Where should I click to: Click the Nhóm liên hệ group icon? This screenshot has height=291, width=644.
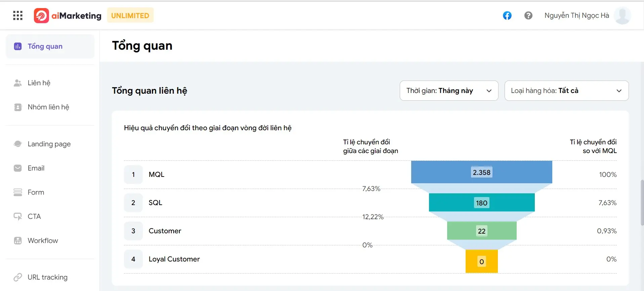tap(18, 107)
